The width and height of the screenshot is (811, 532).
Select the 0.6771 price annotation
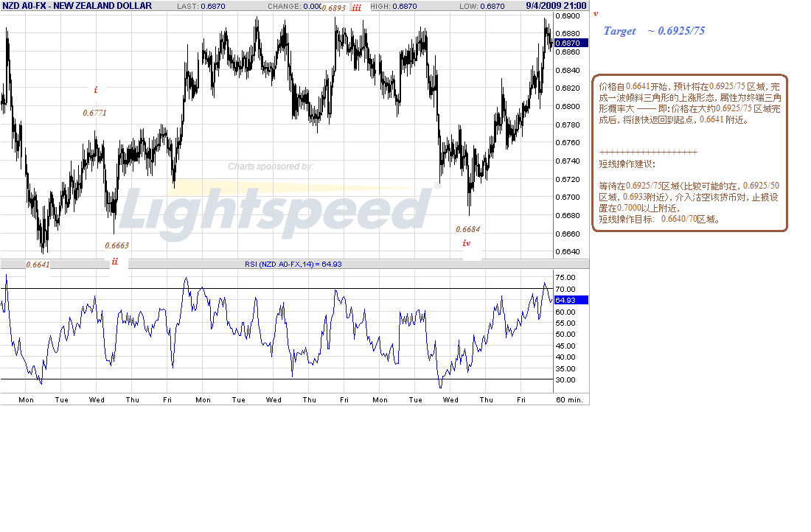point(94,113)
